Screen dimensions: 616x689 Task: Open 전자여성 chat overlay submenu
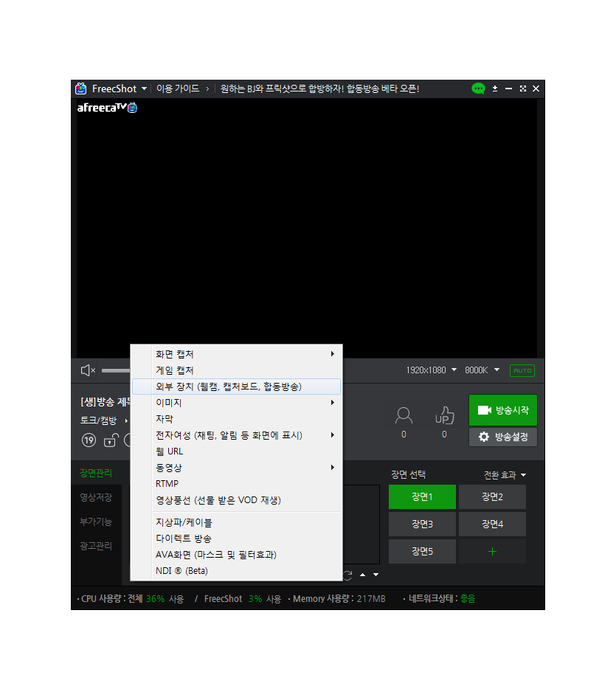coord(236,435)
